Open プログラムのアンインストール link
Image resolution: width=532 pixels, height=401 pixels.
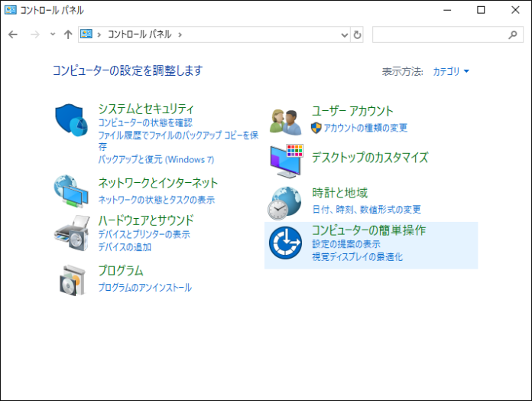pyautogui.click(x=144, y=288)
